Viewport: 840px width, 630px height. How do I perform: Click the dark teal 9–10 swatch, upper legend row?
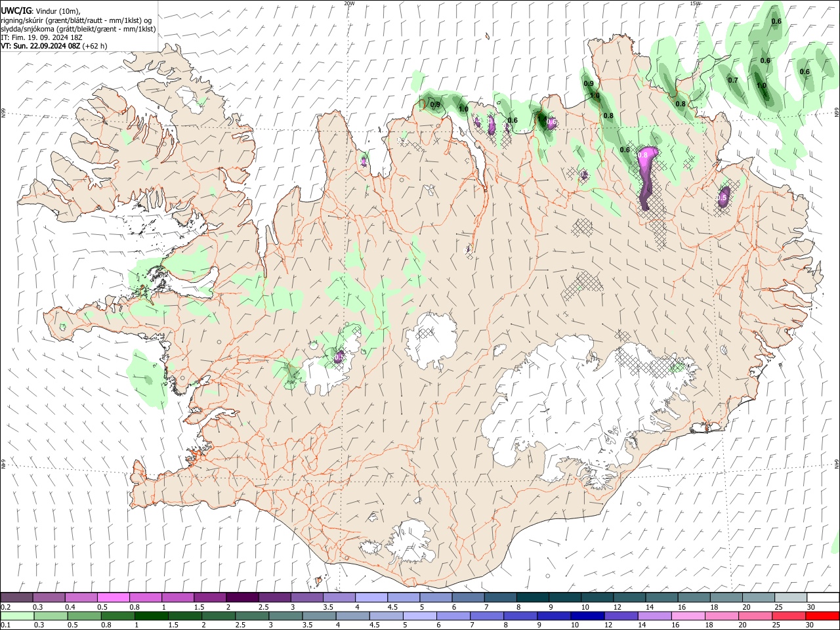pyautogui.click(x=564, y=598)
